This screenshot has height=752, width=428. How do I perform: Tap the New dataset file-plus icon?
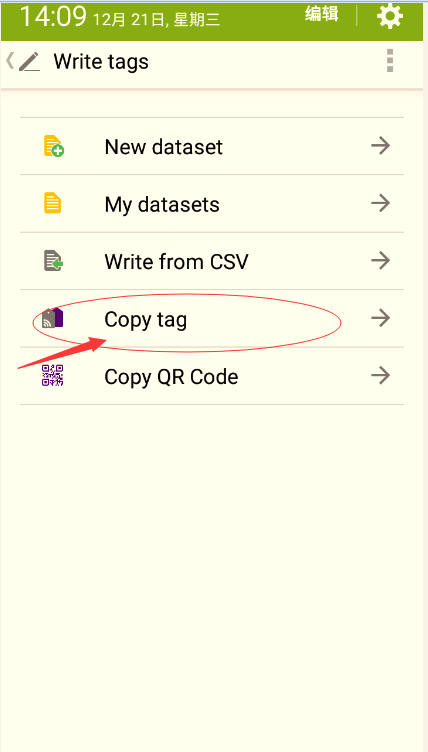tap(54, 146)
